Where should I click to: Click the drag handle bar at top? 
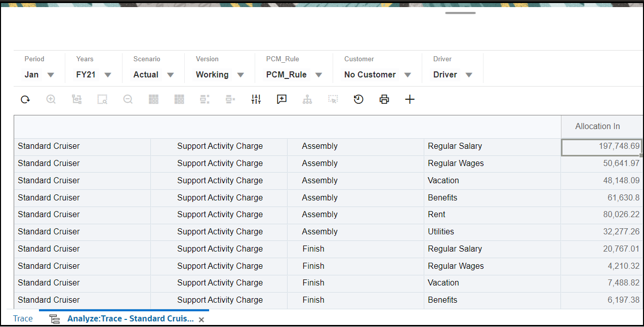pyautogui.click(x=460, y=13)
